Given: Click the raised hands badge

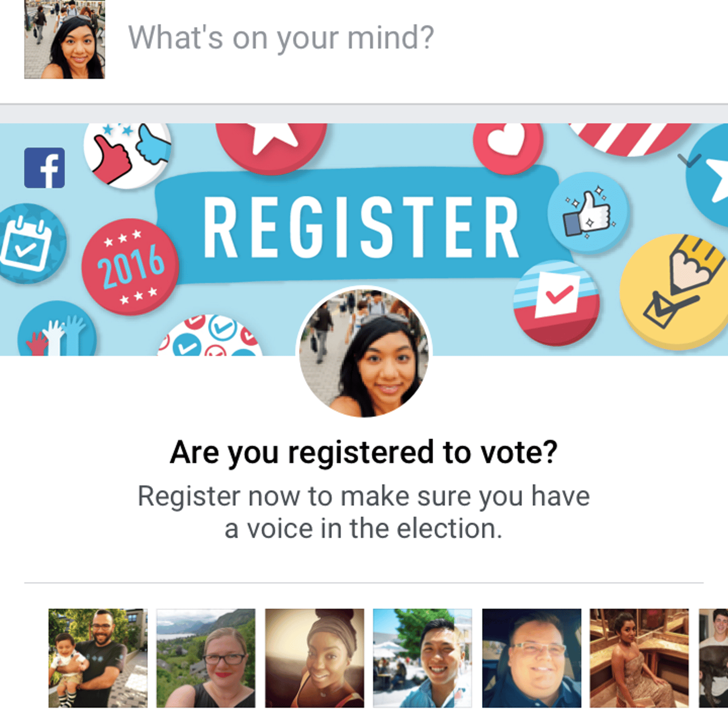Looking at the screenshot, I should pos(57,329).
